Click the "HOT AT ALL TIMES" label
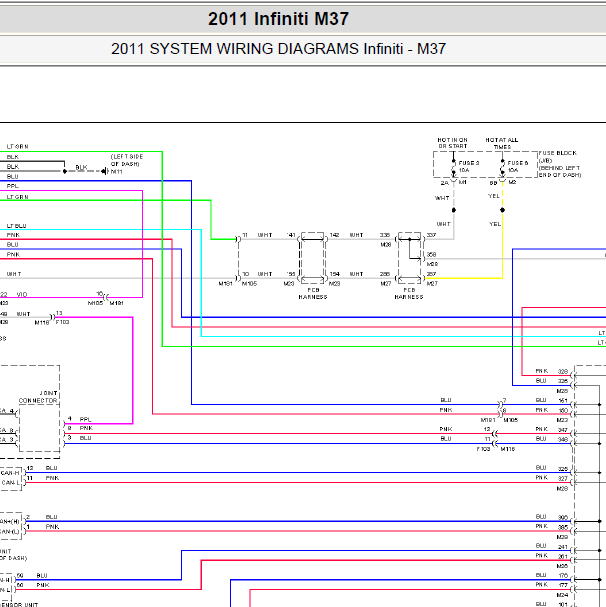Image resolution: width=606 pixels, height=607 pixels. [501, 143]
